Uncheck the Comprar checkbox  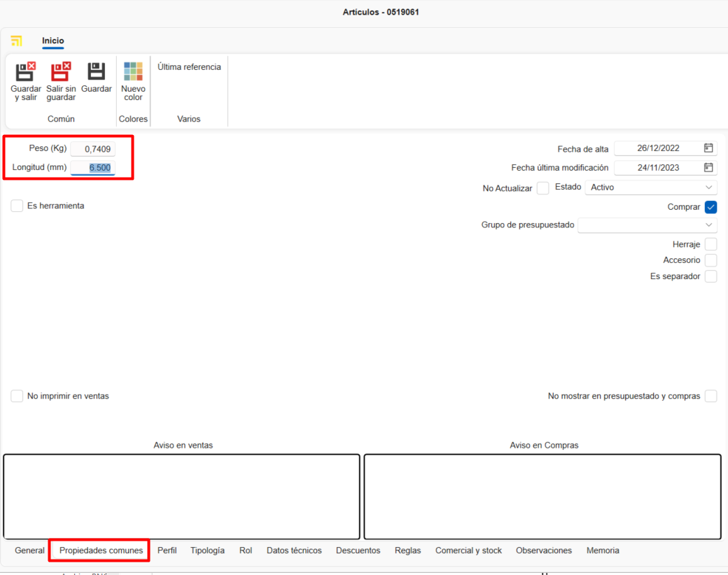coord(711,207)
